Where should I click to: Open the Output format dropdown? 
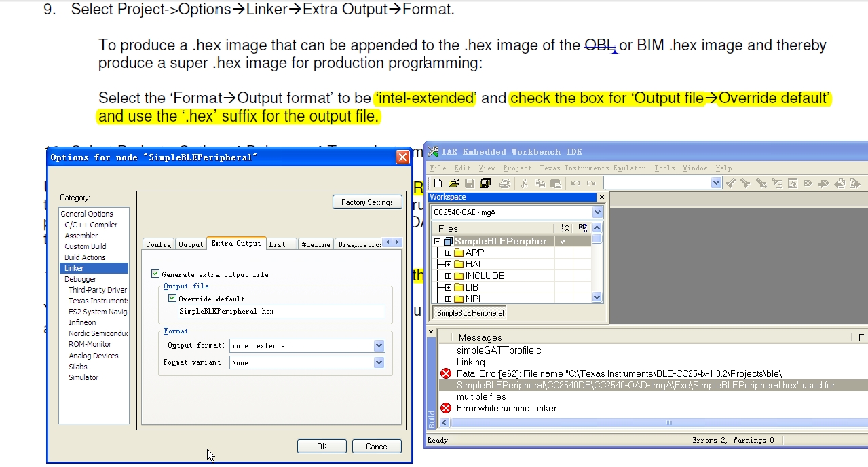tap(379, 345)
